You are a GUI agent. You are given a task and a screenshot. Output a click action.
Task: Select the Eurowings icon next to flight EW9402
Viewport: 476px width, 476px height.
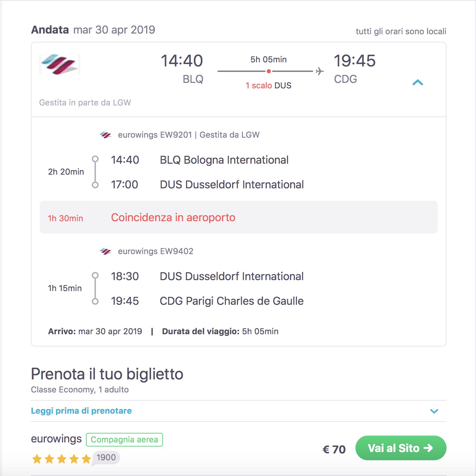pos(105,251)
